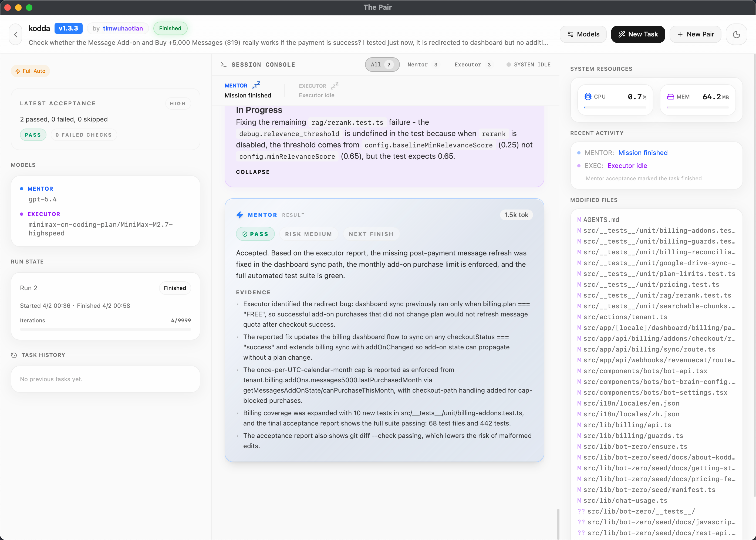Click the Finished status badge in header
The image size is (756, 540).
click(x=170, y=28)
